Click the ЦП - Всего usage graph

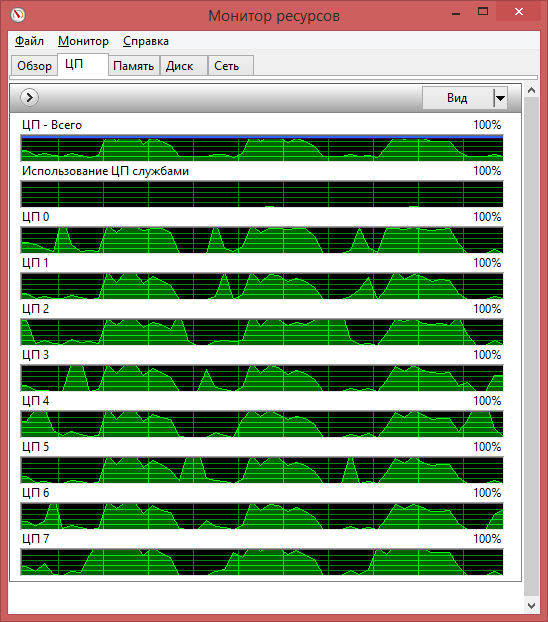tap(262, 148)
